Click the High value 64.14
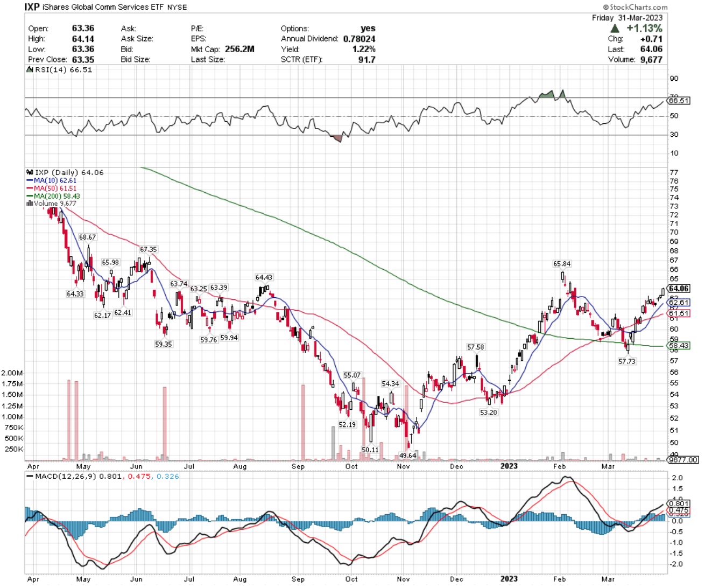 pyautogui.click(x=83, y=39)
